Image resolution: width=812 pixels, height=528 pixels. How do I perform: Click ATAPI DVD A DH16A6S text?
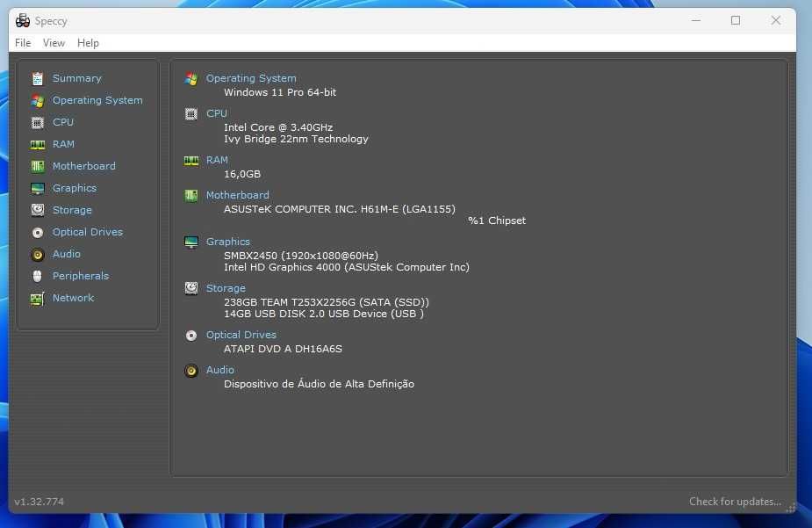283,350
